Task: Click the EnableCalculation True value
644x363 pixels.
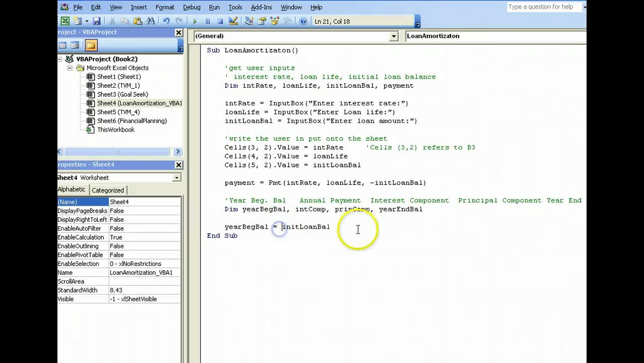Action: coord(145,237)
